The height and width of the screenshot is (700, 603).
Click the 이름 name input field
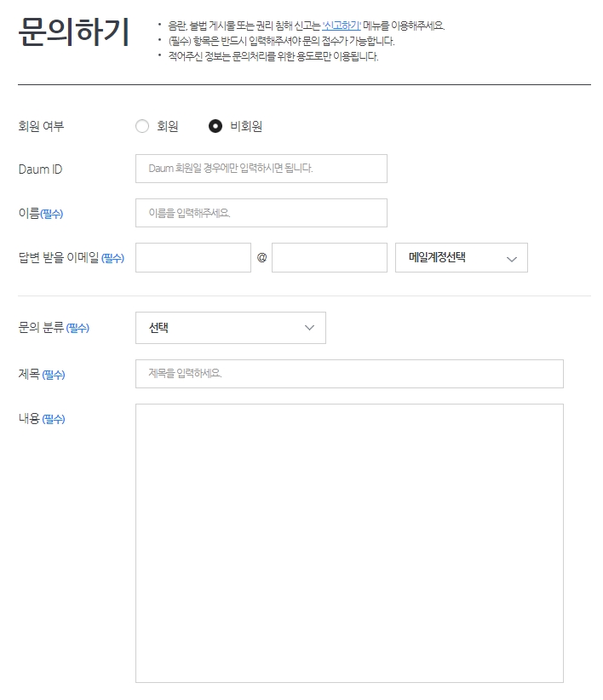tap(261, 213)
